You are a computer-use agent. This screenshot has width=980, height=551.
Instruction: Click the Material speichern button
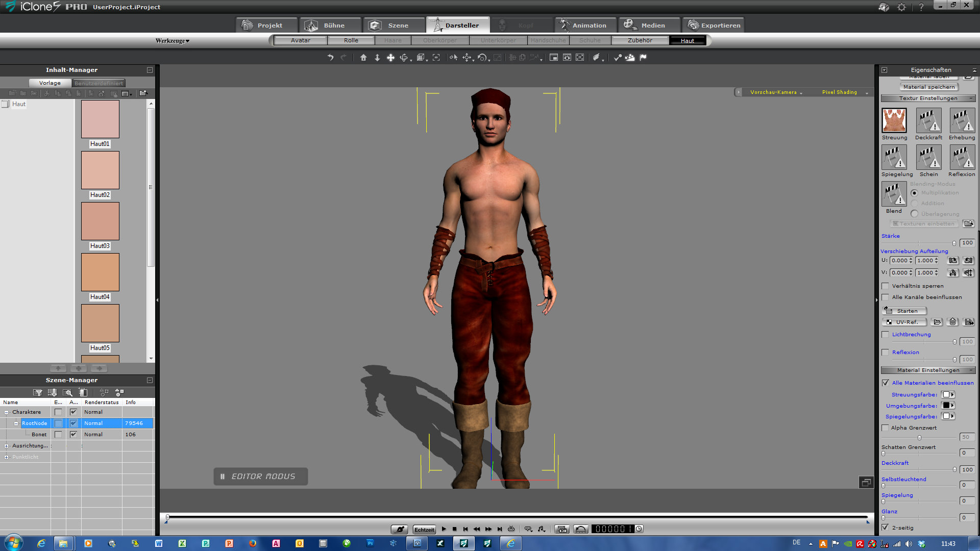click(928, 87)
